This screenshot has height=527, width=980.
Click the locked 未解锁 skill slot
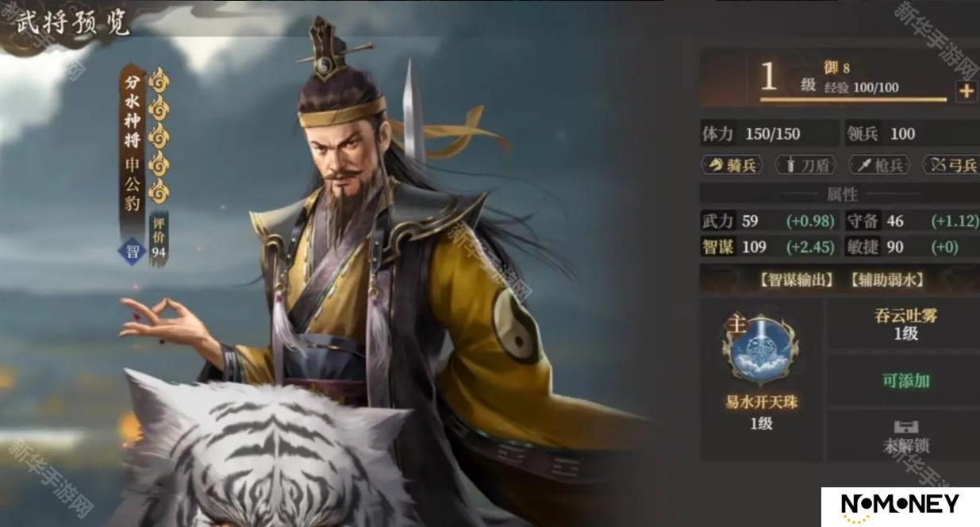pyautogui.click(x=905, y=436)
